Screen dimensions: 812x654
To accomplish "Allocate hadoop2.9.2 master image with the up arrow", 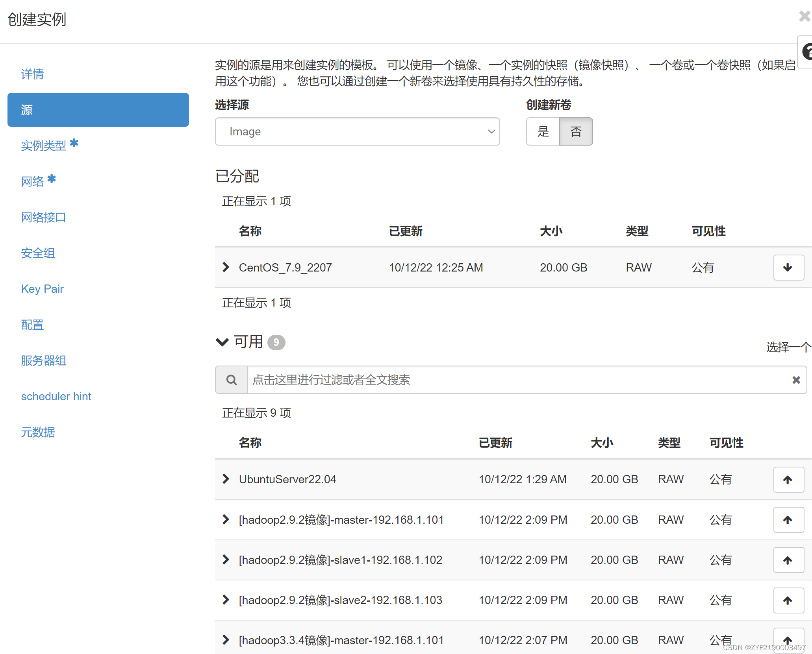I will [788, 520].
